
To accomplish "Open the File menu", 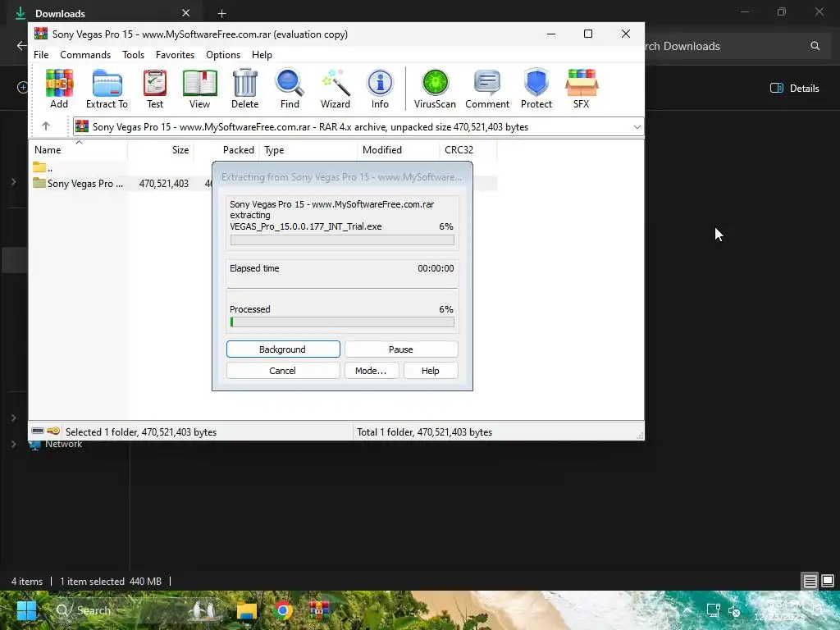I will coord(41,55).
